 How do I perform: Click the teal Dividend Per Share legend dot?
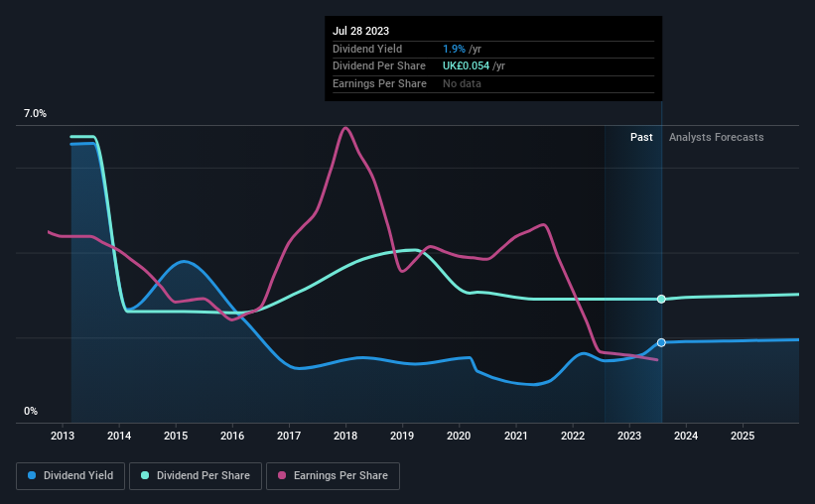click(145, 475)
